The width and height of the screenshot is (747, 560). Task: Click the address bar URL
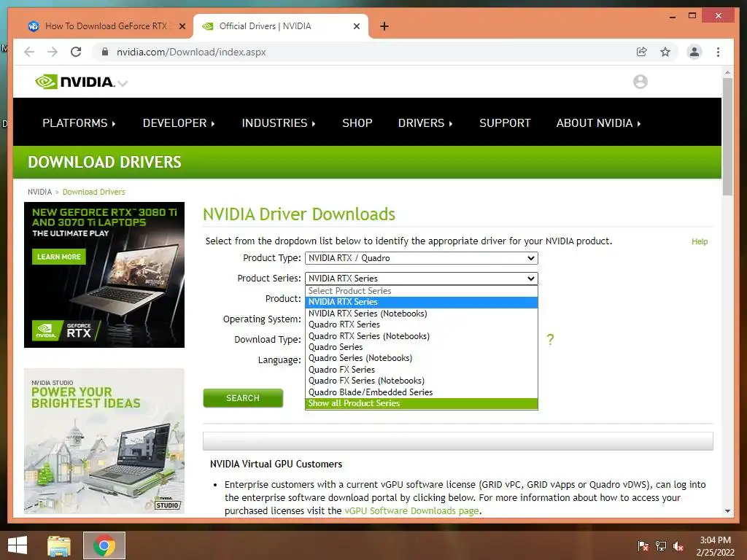tap(191, 52)
